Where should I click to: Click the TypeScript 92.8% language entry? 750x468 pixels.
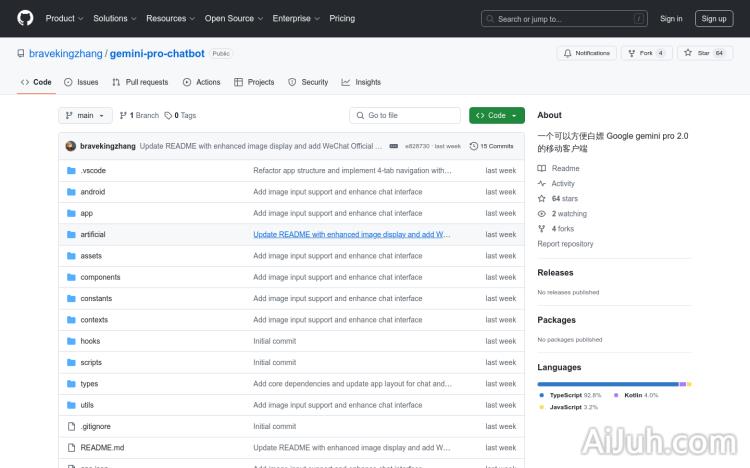tap(570, 395)
